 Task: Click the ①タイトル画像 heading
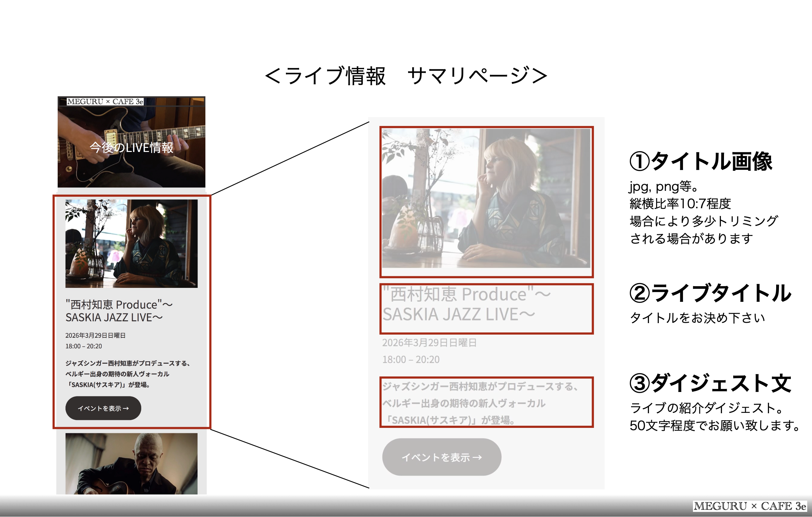click(x=700, y=161)
